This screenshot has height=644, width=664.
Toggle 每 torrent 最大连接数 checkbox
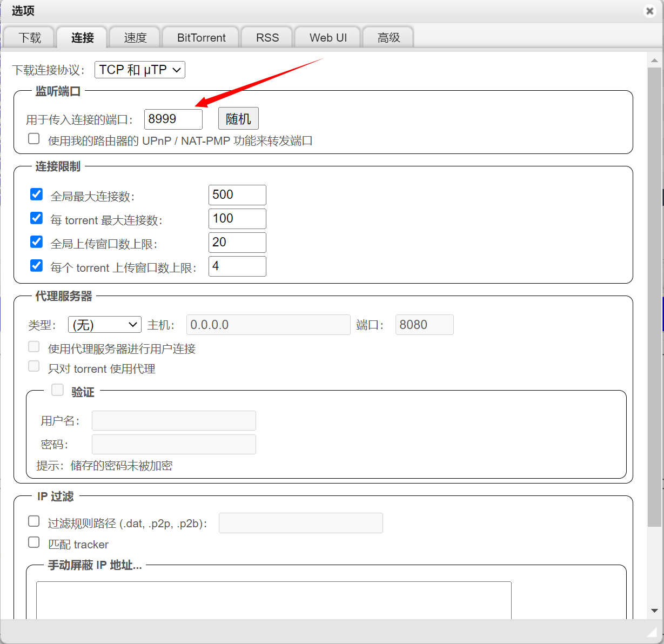point(37,218)
